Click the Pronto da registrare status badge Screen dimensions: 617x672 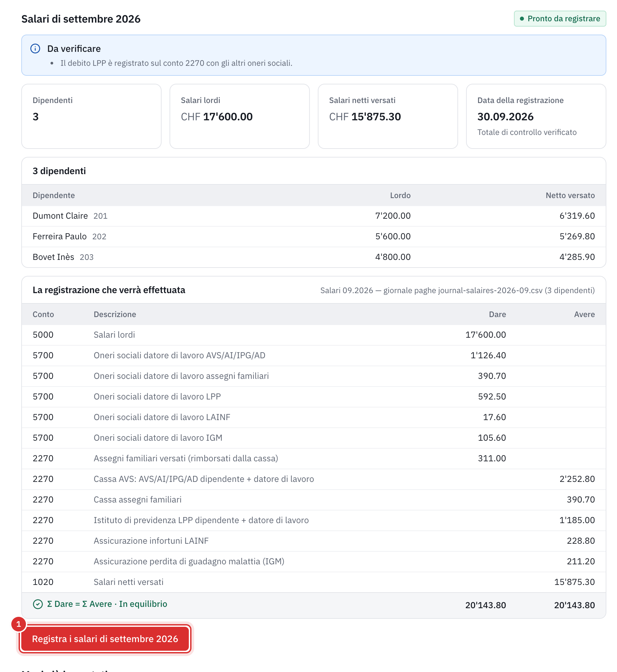[x=559, y=19]
